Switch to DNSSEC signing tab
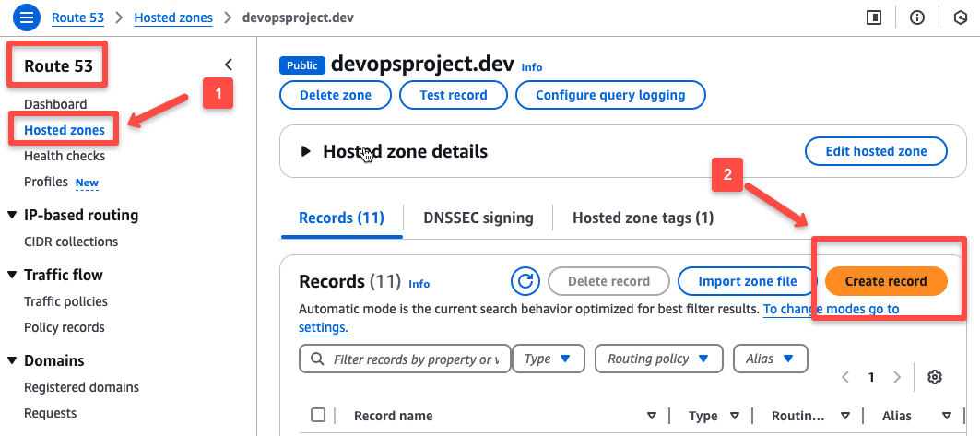The height and width of the screenshot is (436, 980). point(478,218)
